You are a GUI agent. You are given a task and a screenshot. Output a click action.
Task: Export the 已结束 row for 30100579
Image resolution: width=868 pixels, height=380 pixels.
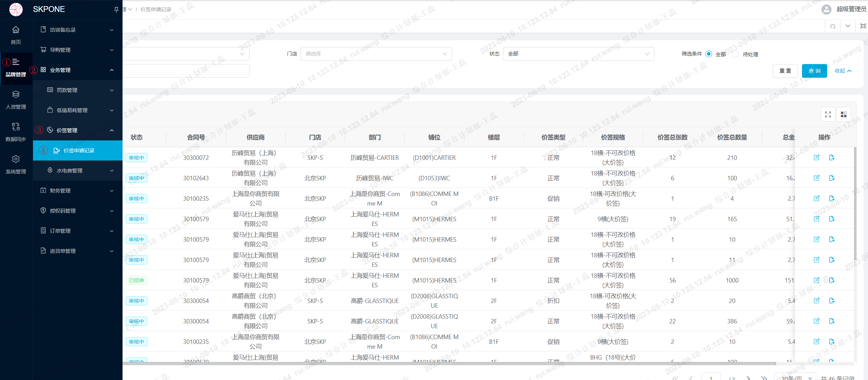pyautogui.click(x=832, y=280)
